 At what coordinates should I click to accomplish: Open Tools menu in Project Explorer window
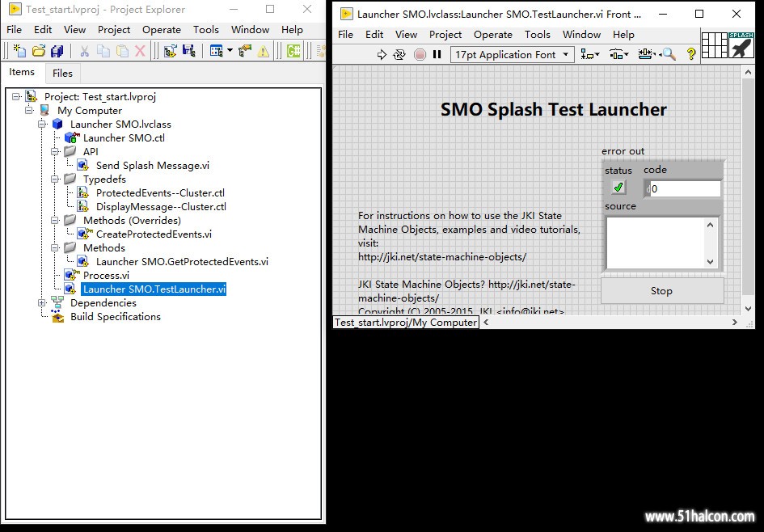pyautogui.click(x=206, y=30)
